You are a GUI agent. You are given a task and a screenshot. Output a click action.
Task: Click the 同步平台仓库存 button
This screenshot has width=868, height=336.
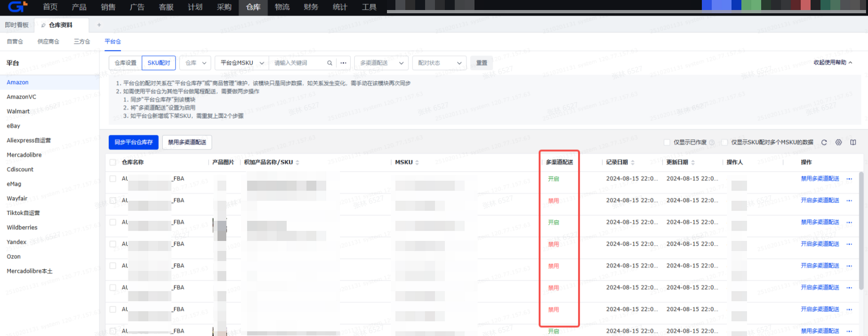(x=133, y=142)
